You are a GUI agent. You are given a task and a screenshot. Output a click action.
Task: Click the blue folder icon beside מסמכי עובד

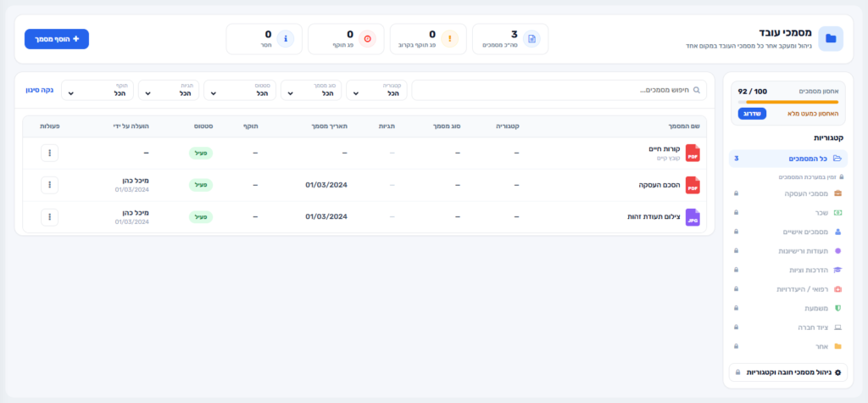(x=831, y=38)
